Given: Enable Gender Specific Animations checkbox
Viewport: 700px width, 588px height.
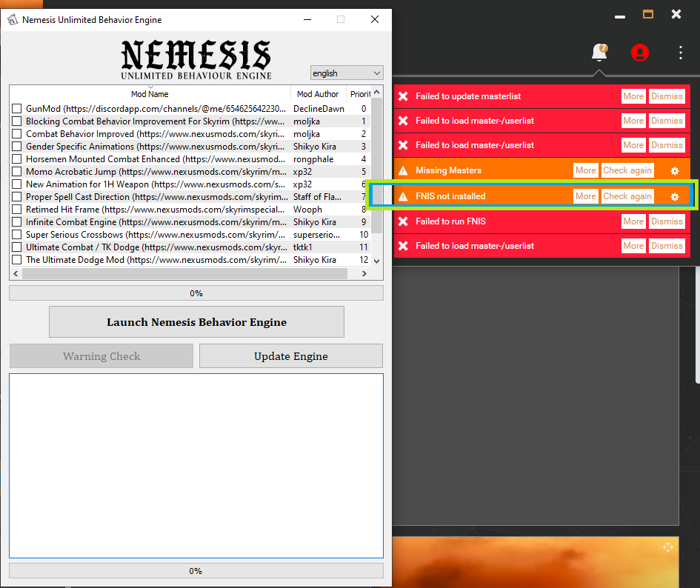Looking at the screenshot, I should pos(17,147).
